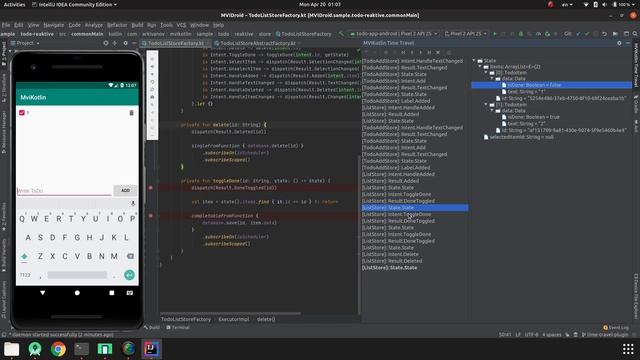Click emulator volume up icon
Viewport: 640px width, 360px height.
click(152, 66)
